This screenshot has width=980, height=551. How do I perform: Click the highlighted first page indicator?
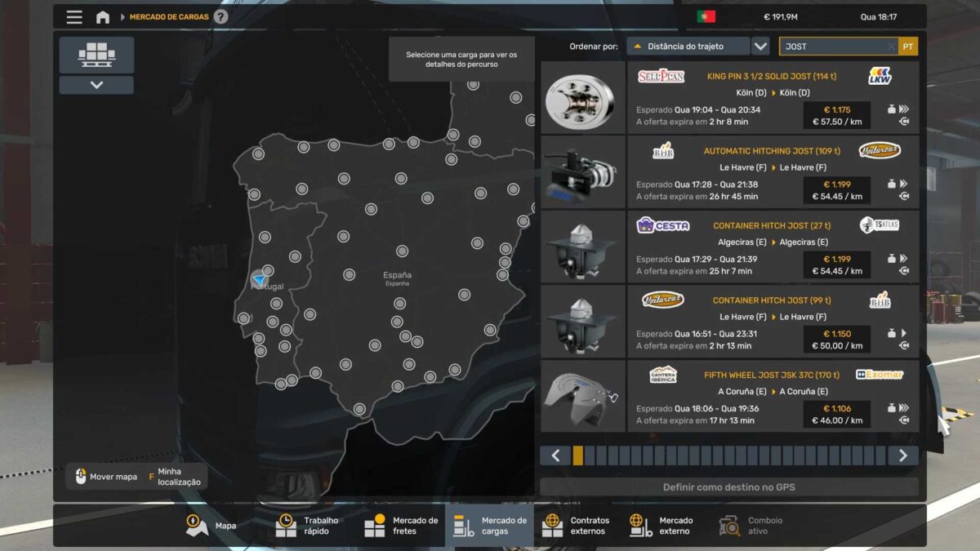click(578, 455)
